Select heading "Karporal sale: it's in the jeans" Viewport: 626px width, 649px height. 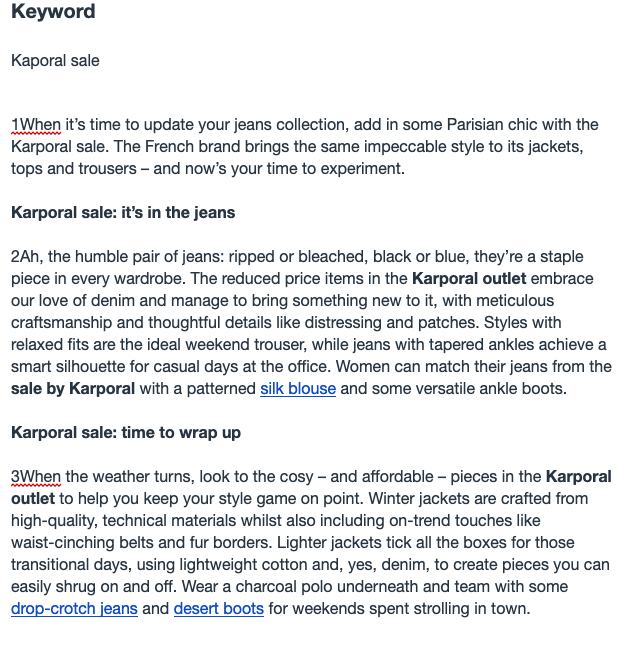(x=123, y=213)
